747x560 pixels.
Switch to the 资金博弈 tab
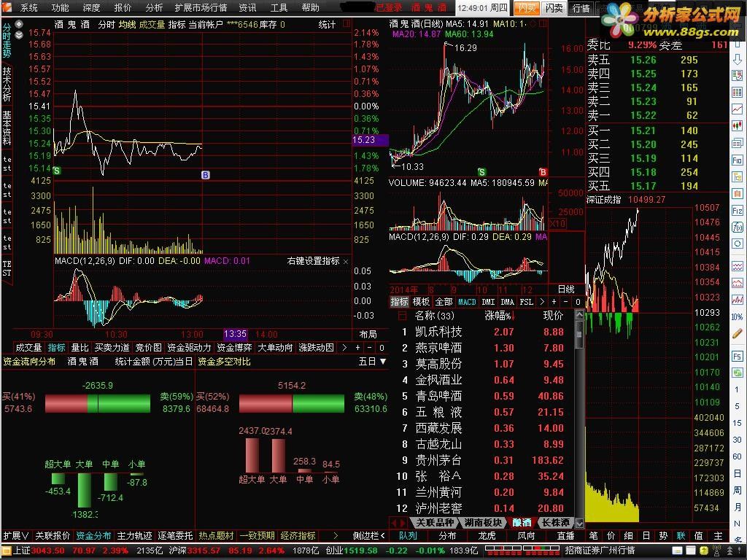coord(234,348)
